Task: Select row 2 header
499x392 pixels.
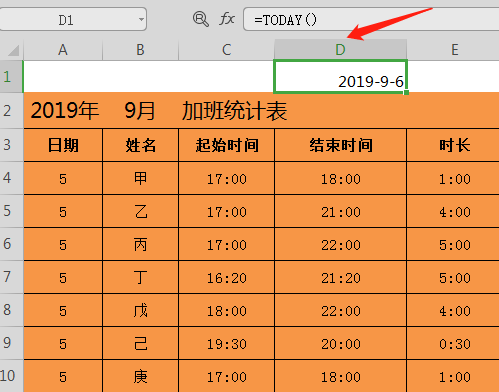Action: pos(11,111)
